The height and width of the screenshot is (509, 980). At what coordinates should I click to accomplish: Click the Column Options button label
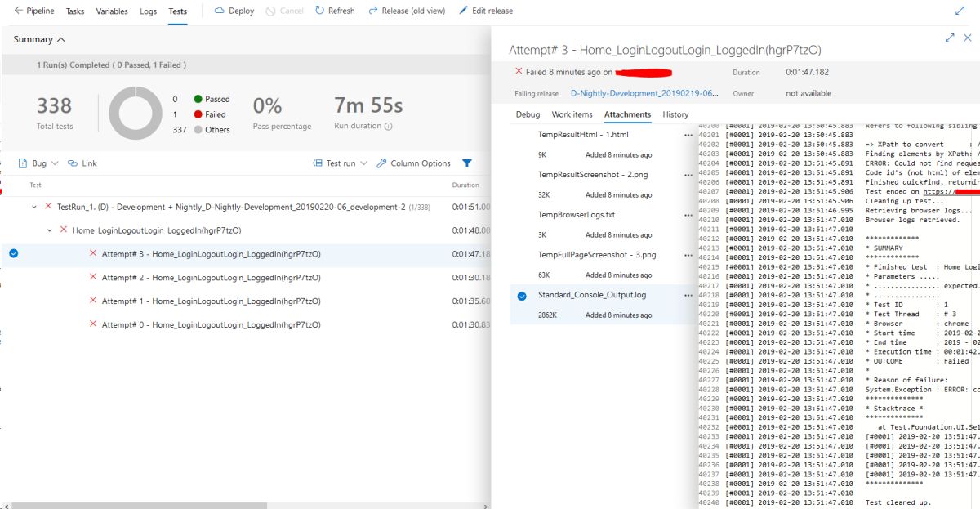[x=421, y=163]
